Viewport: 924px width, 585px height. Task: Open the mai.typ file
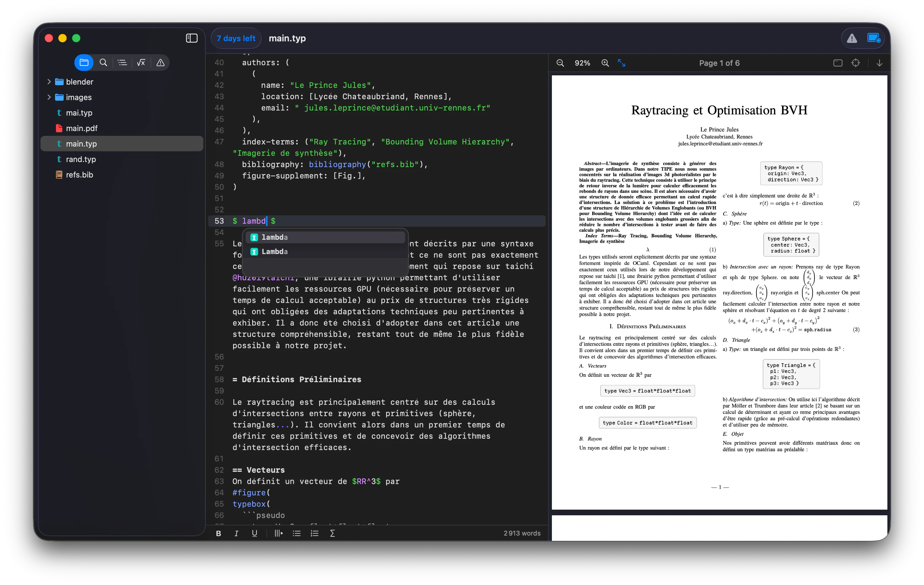[122, 113]
